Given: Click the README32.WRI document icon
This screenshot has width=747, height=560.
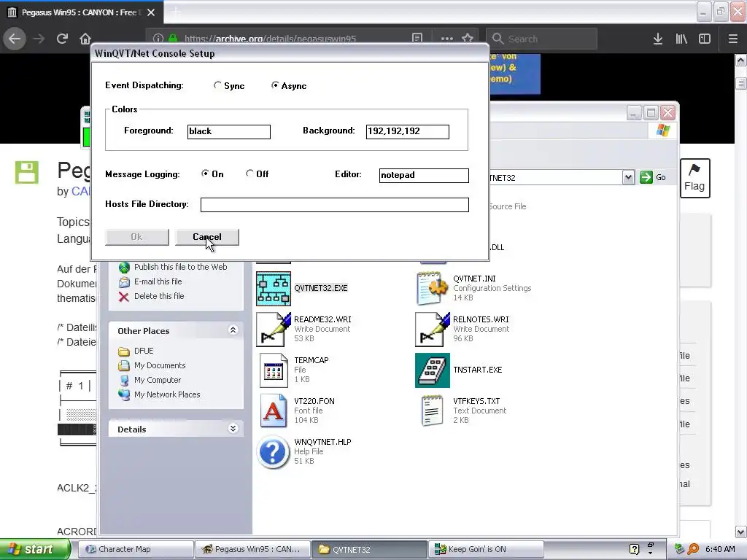Looking at the screenshot, I should click(274, 329).
